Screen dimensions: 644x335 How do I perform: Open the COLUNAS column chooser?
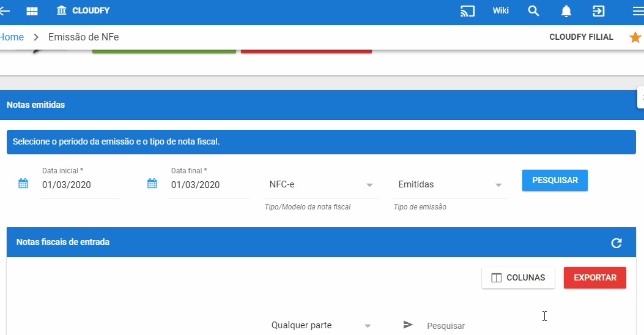coord(519,278)
